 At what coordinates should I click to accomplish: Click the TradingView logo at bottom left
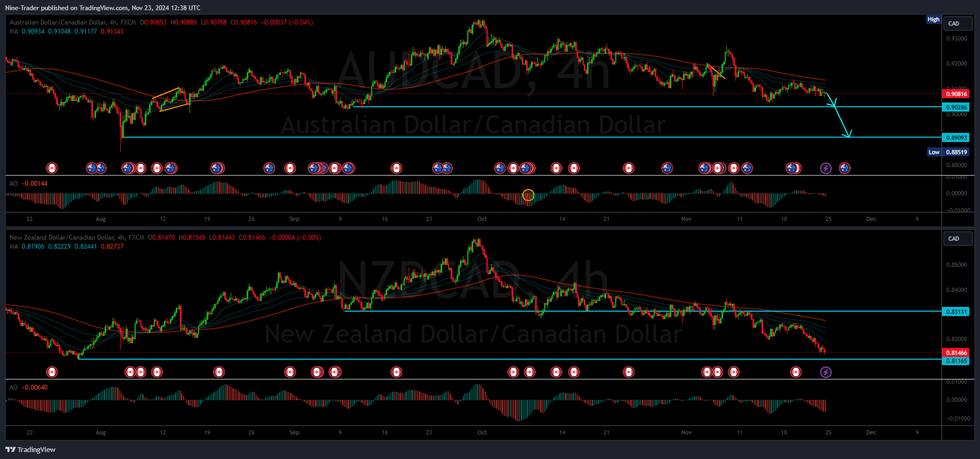[30, 449]
